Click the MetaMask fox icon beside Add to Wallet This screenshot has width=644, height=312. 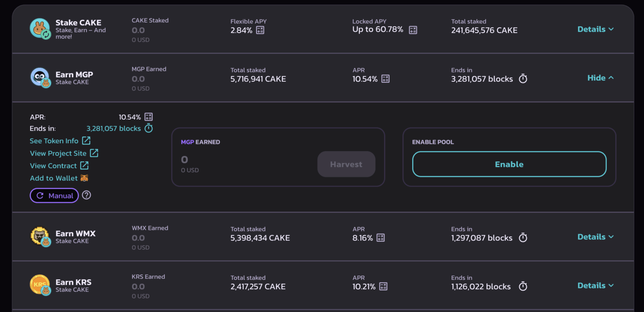[x=84, y=178]
